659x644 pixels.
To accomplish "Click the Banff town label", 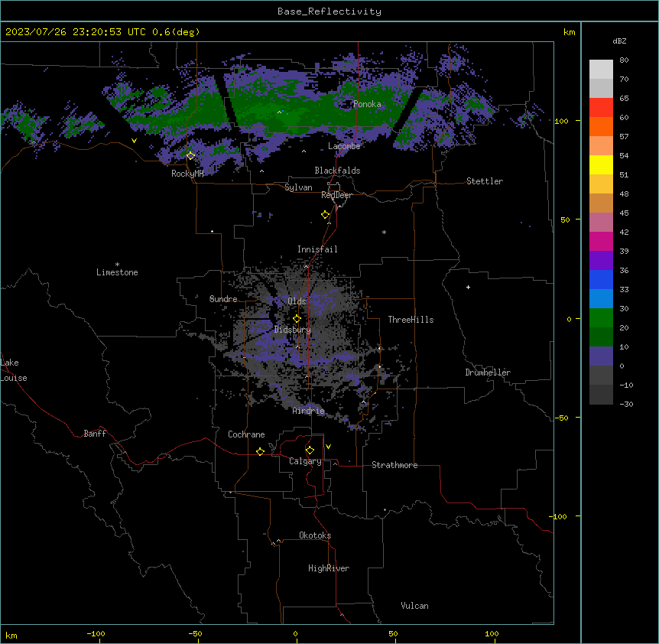I will (x=95, y=434).
